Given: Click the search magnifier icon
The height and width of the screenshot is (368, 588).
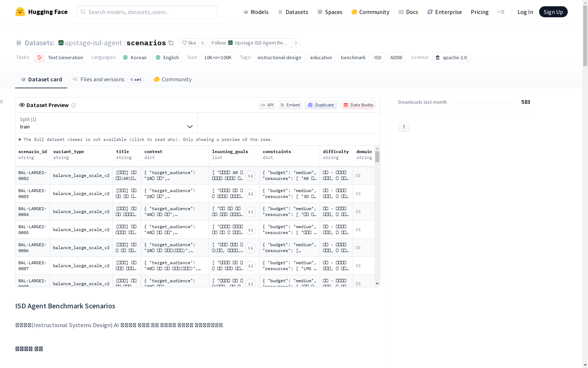Looking at the screenshot, I should (83, 12).
